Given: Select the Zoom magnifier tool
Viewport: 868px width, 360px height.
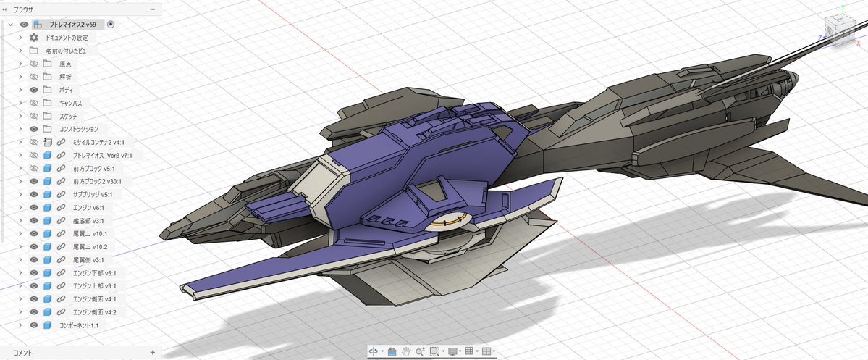Looking at the screenshot, I should pos(419,351).
